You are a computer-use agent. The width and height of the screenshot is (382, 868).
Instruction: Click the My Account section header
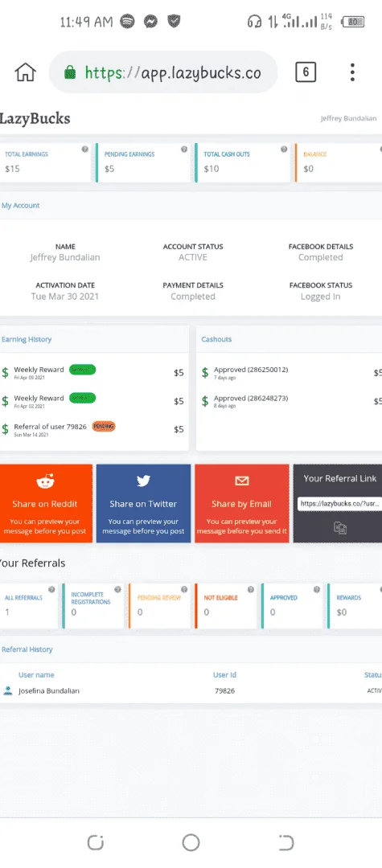[20, 206]
